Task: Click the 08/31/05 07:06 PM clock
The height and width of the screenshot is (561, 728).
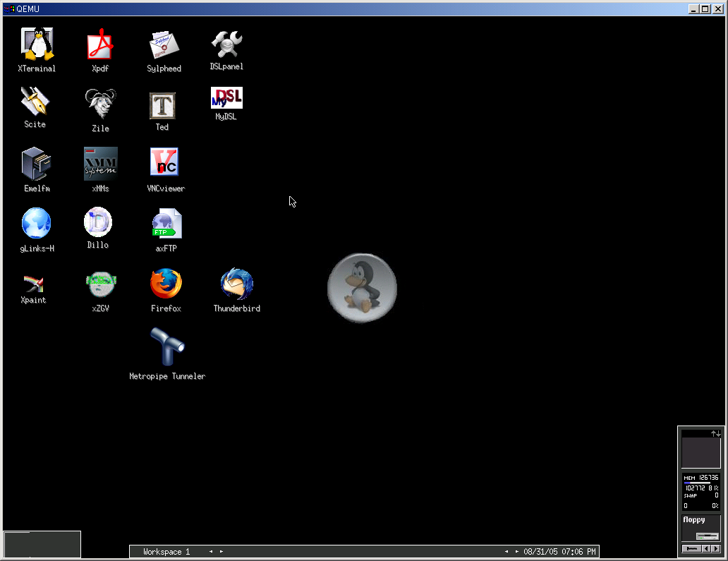Action: coord(559,552)
